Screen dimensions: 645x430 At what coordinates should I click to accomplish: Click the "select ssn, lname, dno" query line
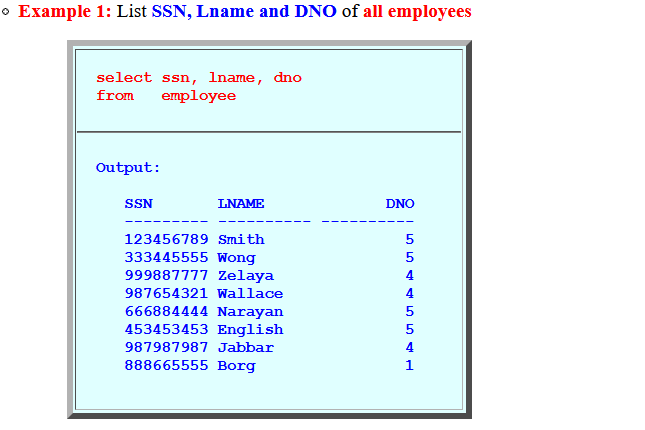click(198, 77)
